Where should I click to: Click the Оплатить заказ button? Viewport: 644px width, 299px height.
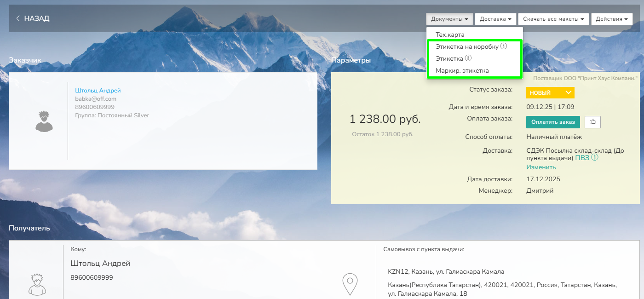[553, 122]
